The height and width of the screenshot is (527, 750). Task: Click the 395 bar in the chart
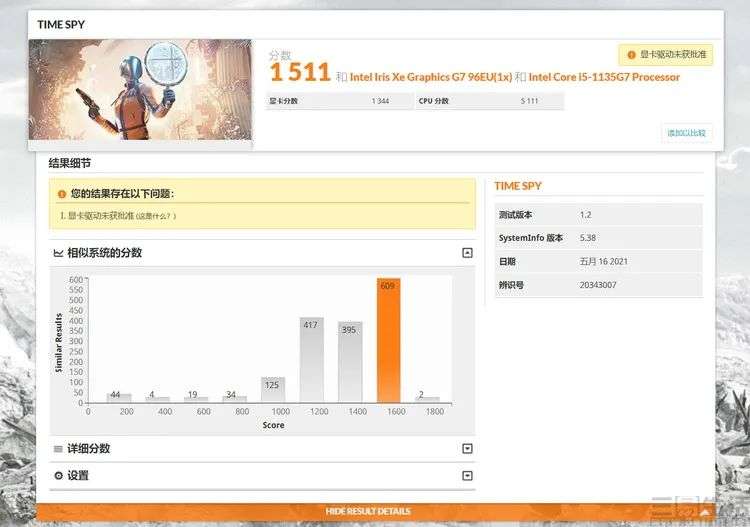point(350,362)
